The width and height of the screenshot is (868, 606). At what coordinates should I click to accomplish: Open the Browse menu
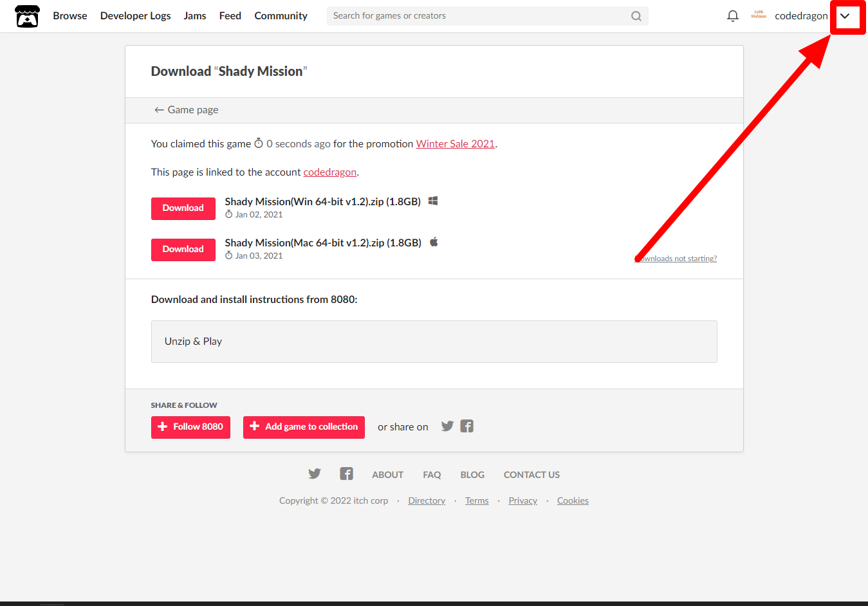point(70,15)
